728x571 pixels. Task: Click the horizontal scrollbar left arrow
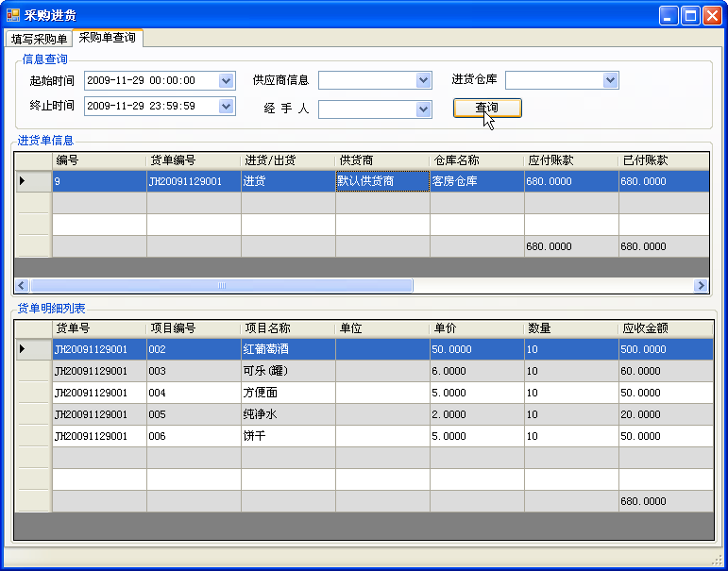click(23, 286)
